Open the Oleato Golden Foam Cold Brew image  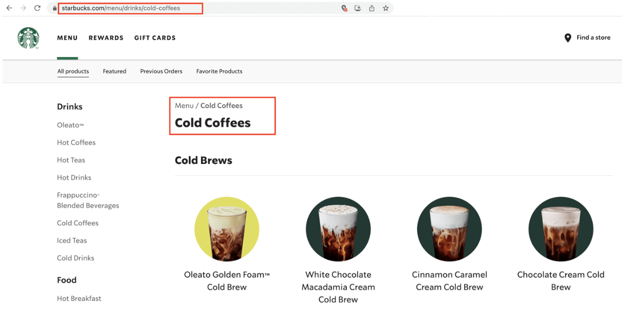tap(227, 229)
